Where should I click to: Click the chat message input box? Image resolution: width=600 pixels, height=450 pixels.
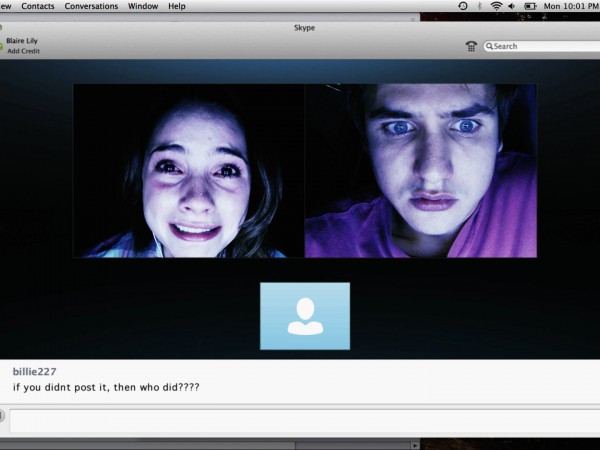click(x=300, y=420)
